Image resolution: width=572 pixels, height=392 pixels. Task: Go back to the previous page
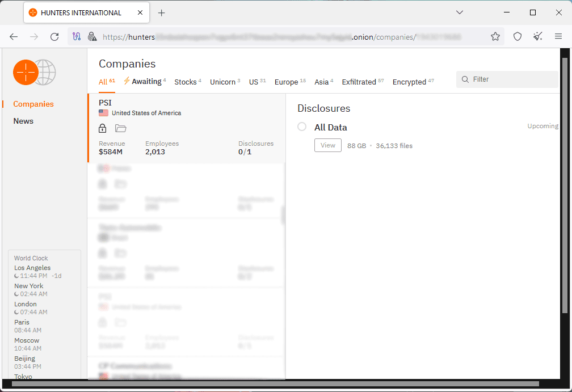pos(14,36)
